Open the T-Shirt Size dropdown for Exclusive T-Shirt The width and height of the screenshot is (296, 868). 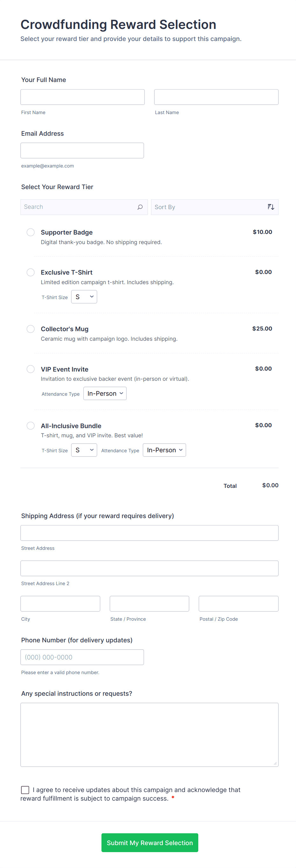[x=84, y=297]
